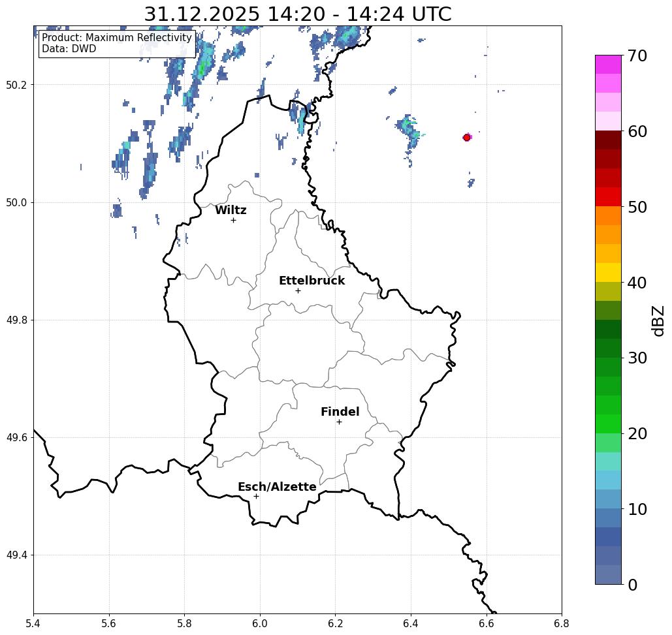Click latitude tick label '49.4'
Screen dimensions: 672x635
tap(16, 555)
